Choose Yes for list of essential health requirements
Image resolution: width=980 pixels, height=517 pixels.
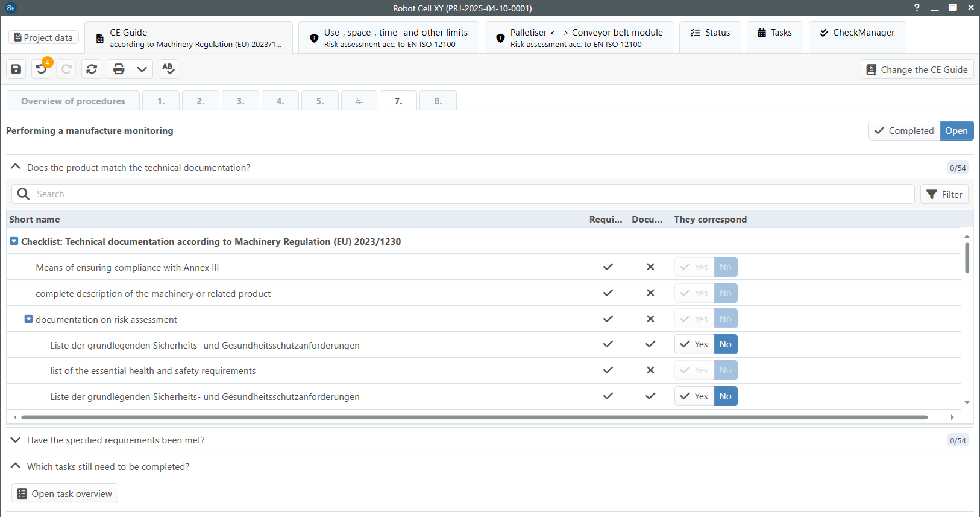[694, 370]
